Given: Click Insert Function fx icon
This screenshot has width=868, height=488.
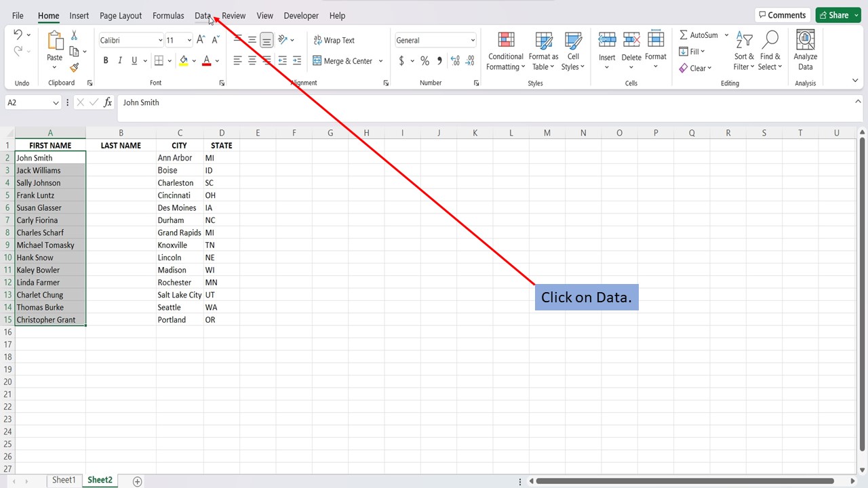Looking at the screenshot, I should [x=108, y=102].
